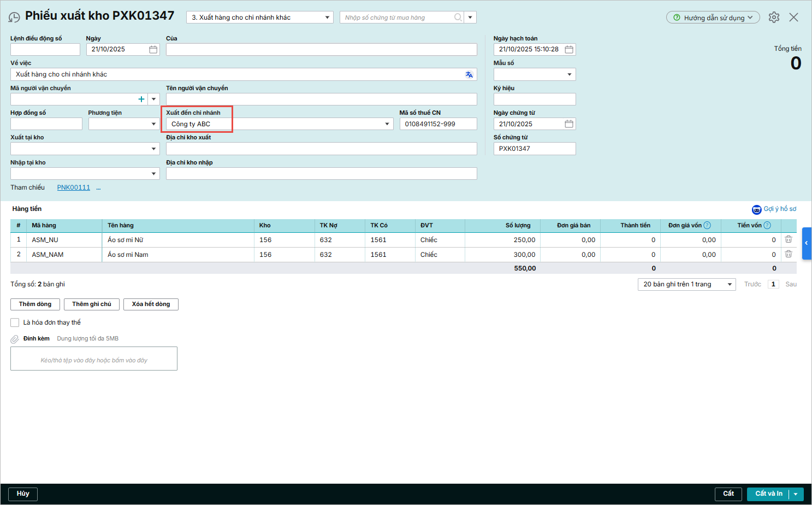This screenshot has height=505, width=812.
Task: Tick the Là hóa đơn thay thế checkbox
Action: pyautogui.click(x=15, y=322)
